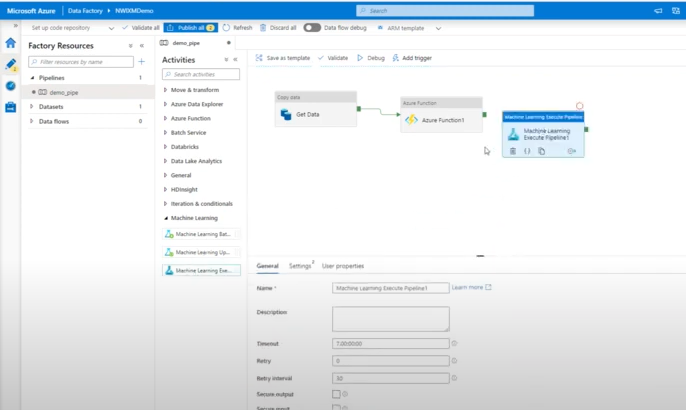Click Save as template

pyautogui.click(x=283, y=58)
